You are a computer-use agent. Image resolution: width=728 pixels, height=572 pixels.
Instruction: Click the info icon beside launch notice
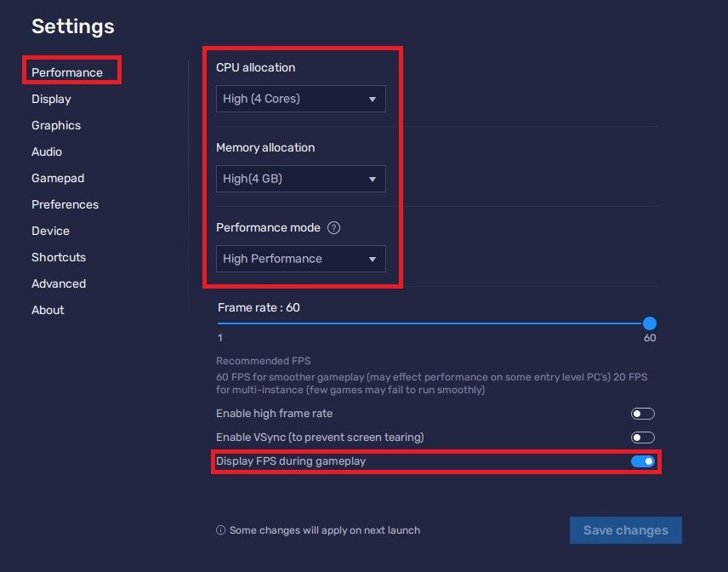[x=221, y=530]
